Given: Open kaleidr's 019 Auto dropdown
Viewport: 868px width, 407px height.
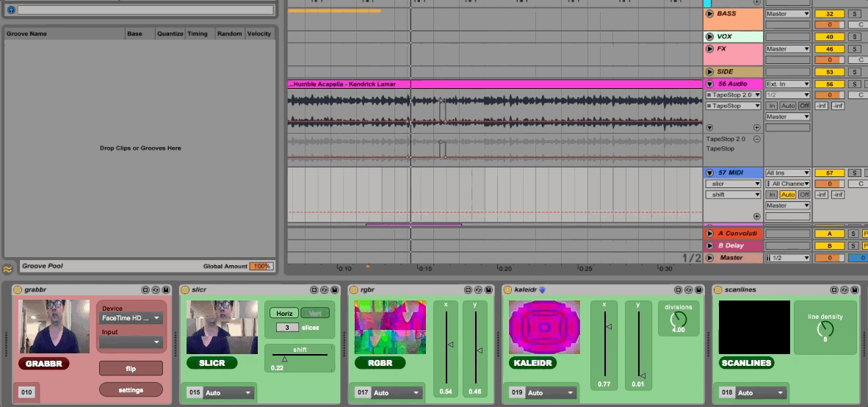Looking at the screenshot, I should click(550, 393).
